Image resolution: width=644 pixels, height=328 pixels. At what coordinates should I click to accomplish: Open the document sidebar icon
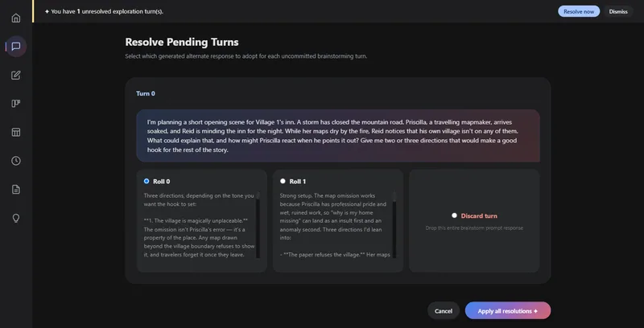coord(15,190)
